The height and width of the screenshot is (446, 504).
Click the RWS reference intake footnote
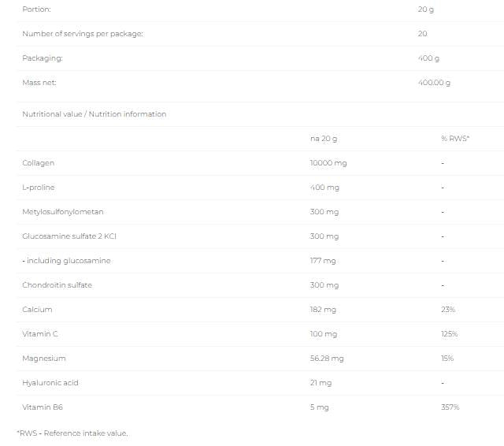point(72,433)
